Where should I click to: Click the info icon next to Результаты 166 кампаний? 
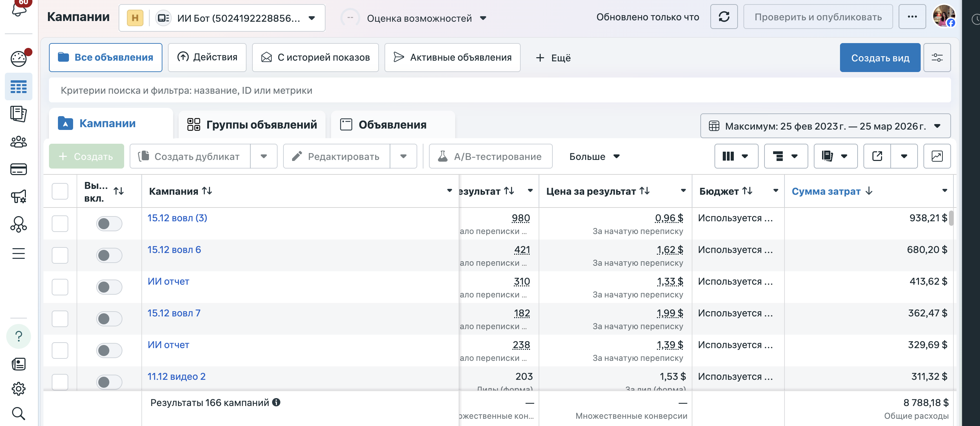pyautogui.click(x=277, y=402)
